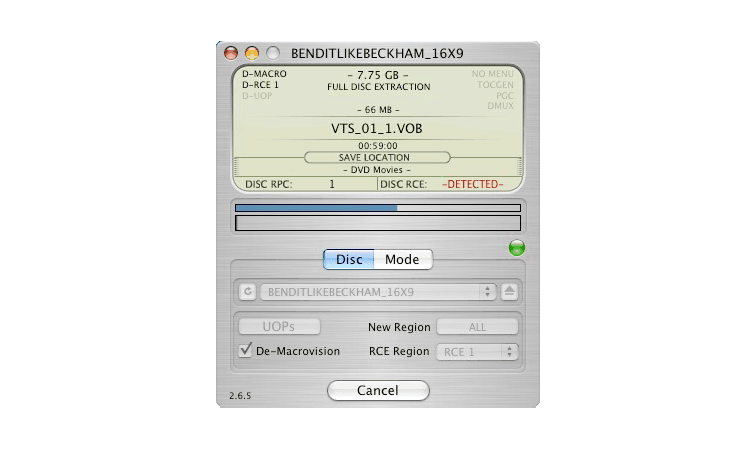Click the DISC RPC value 1
Image resolution: width=755 pixels, height=450 pixels.
pyautogui.click(x=332, y=184)
